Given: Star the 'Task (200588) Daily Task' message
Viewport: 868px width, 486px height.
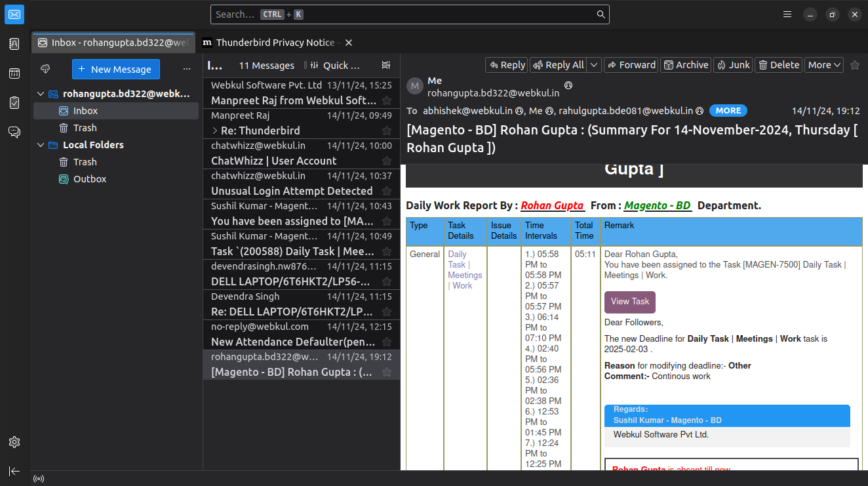Looking at the screenshot, I should (387, 251).
